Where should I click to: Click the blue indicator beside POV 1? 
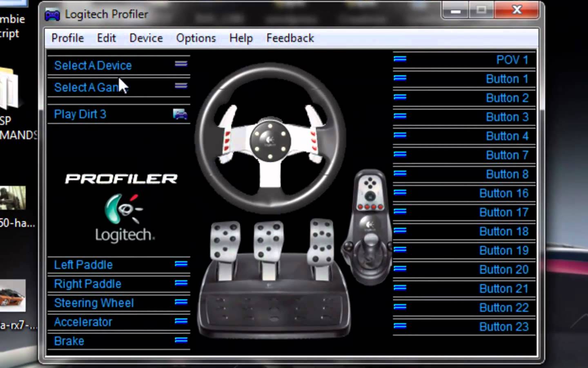400,59
